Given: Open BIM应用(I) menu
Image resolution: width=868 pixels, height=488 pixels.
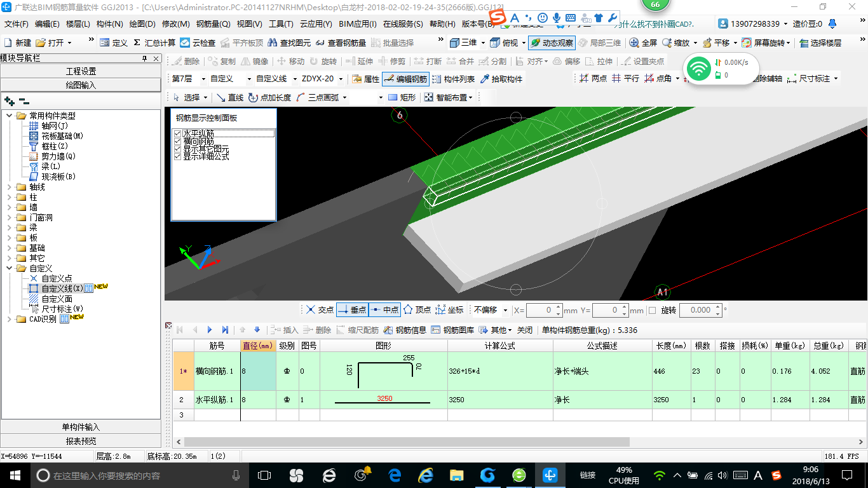Looking at the screenshot, I should [358, 24].
